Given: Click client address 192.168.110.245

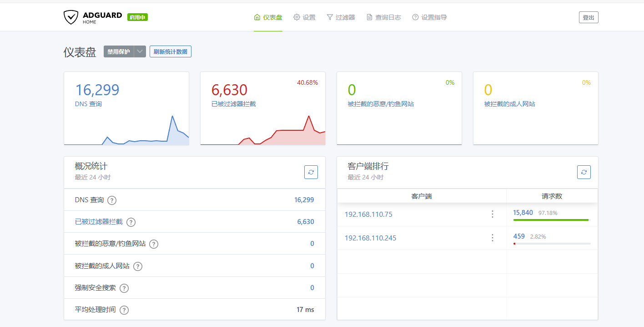Looking at the screenshot, I should pyautogui.click(x=370, y=238).
